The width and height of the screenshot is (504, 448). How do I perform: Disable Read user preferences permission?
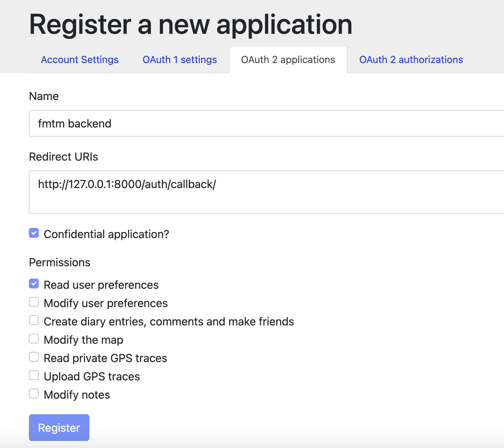tap(34, 284)
